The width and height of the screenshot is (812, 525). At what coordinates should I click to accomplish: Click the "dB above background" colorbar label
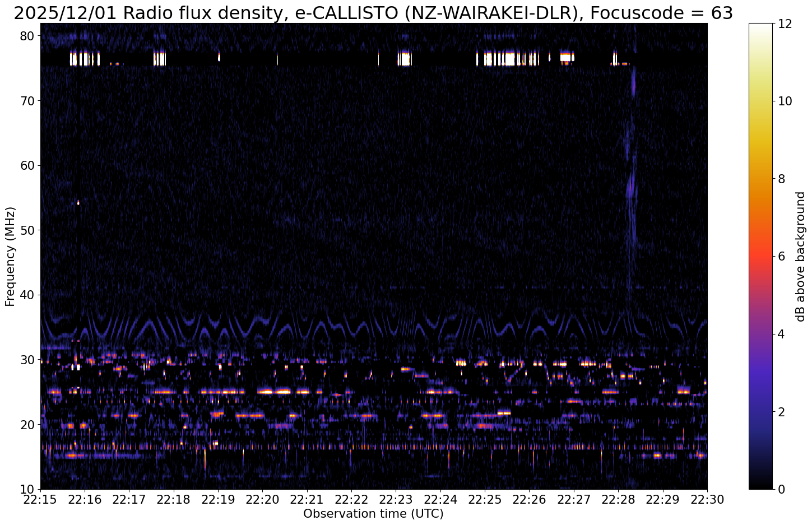(801, 257)
